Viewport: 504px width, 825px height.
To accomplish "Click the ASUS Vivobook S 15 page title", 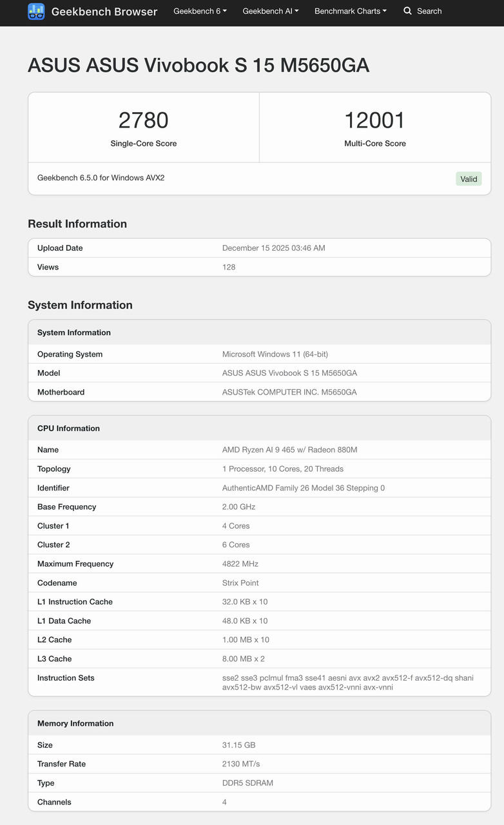I will click(x=199, y=65).
